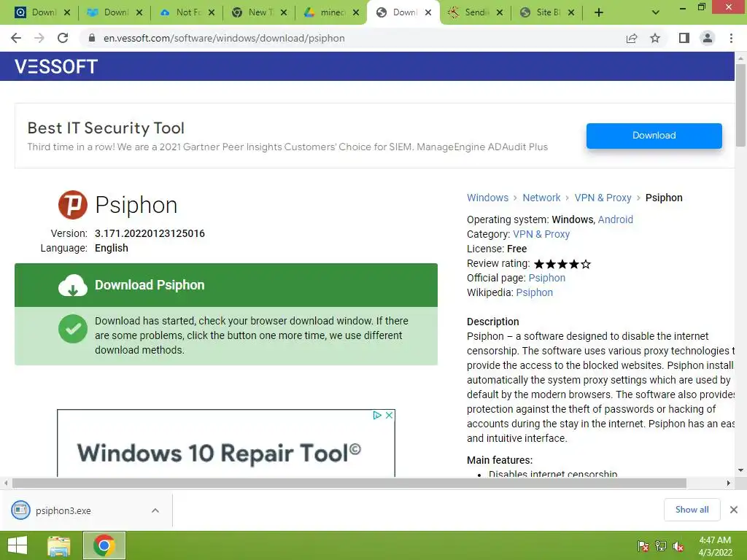
Task: Open File Explorer from taskbar
Action: (59, 545)
